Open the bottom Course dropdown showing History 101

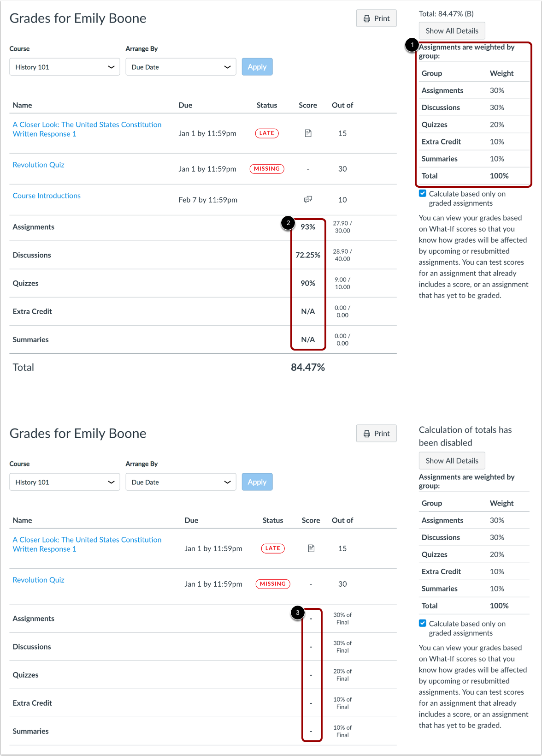click(65, 482)
